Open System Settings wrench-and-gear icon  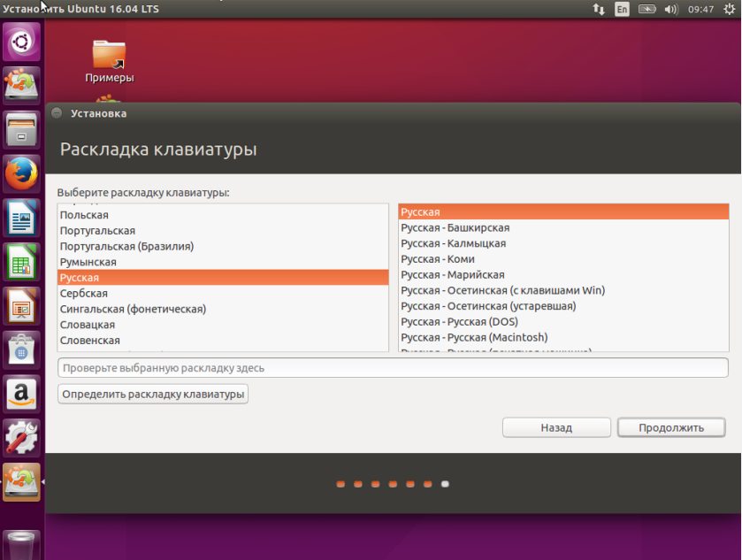coord(22,438)
